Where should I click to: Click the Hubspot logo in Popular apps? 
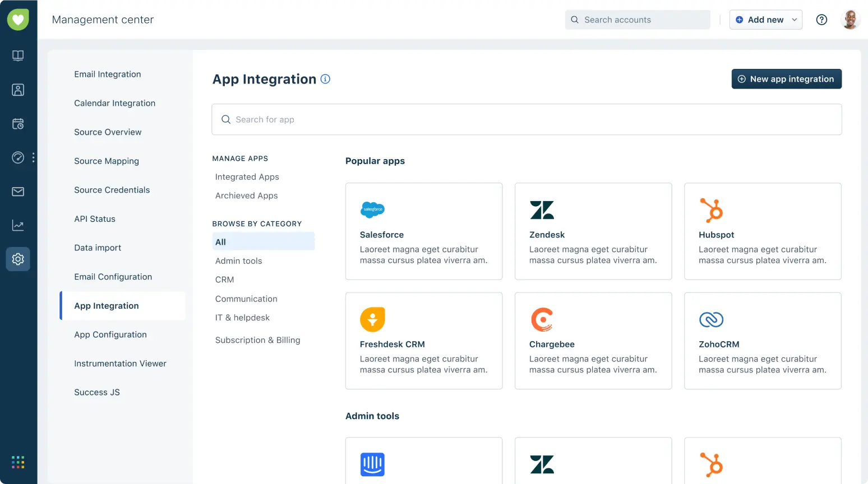click(x=712, y=210)
